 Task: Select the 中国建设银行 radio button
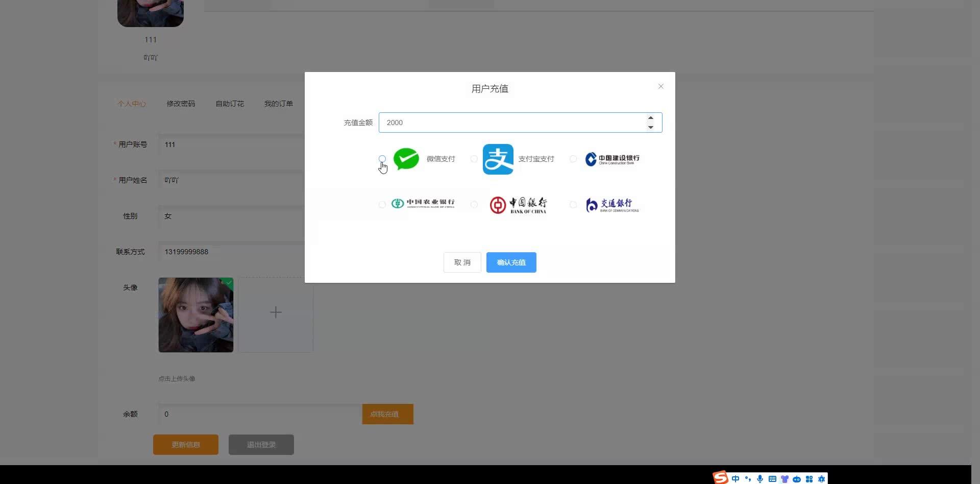pyautogui.click(x=573, y=159)
